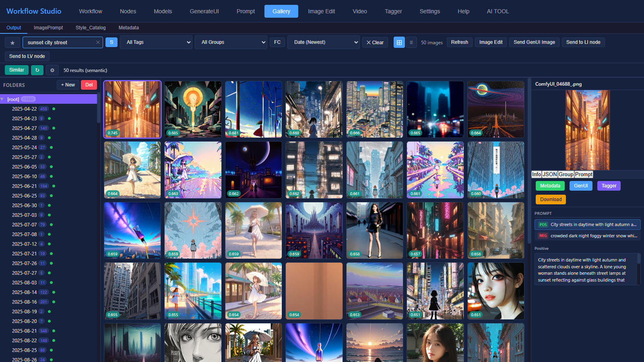The image size is (644, 362).
Task: Click the orange Download button
Action: pos(551,200)
